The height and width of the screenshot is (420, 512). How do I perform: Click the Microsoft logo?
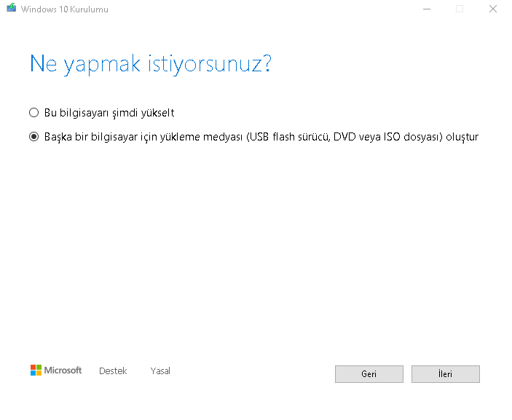pyautogui.click(x=56, y=371)
